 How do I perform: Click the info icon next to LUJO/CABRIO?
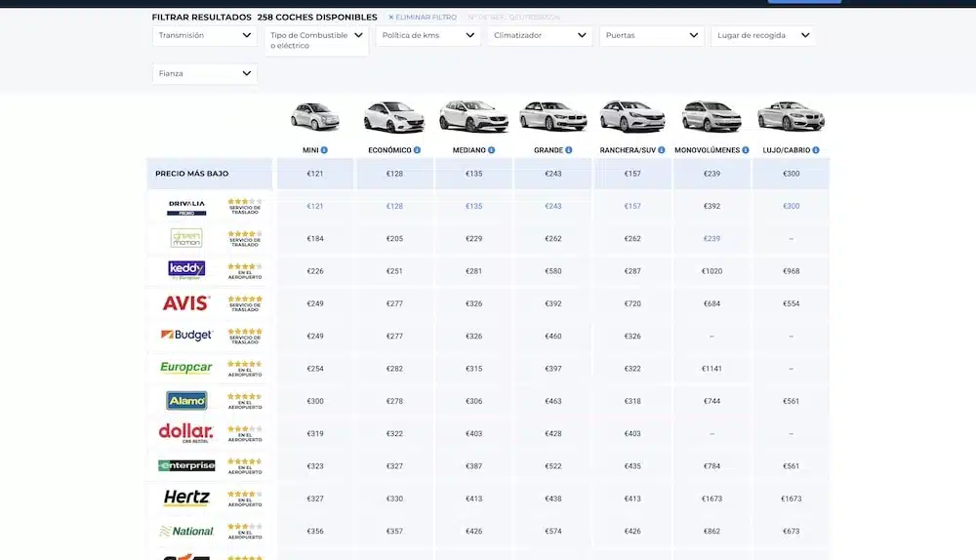pyautogui.click(x=816, y=150)
